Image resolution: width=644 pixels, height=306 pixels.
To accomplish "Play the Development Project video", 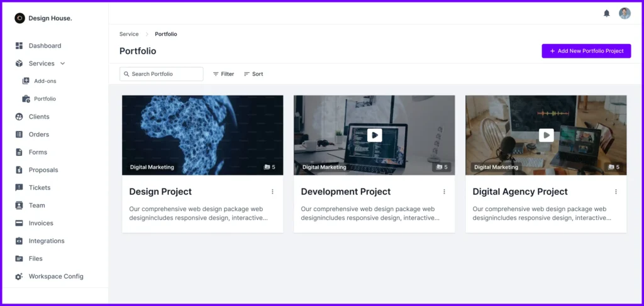I will 374,135.
